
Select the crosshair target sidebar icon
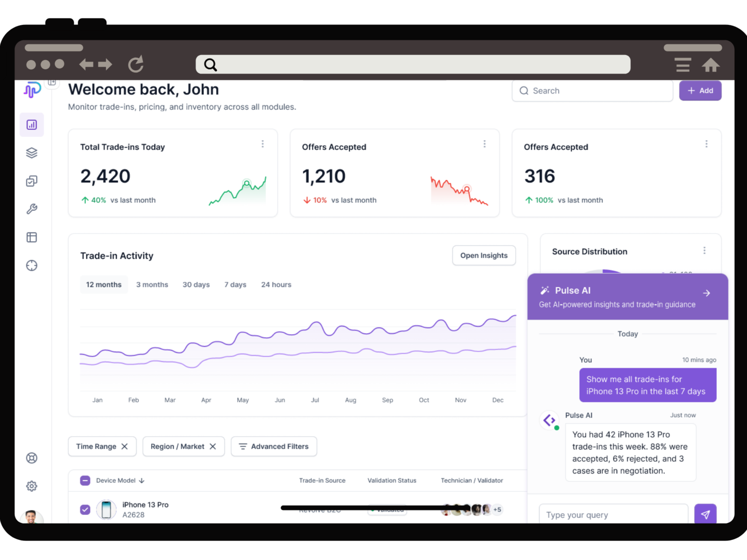32,265
